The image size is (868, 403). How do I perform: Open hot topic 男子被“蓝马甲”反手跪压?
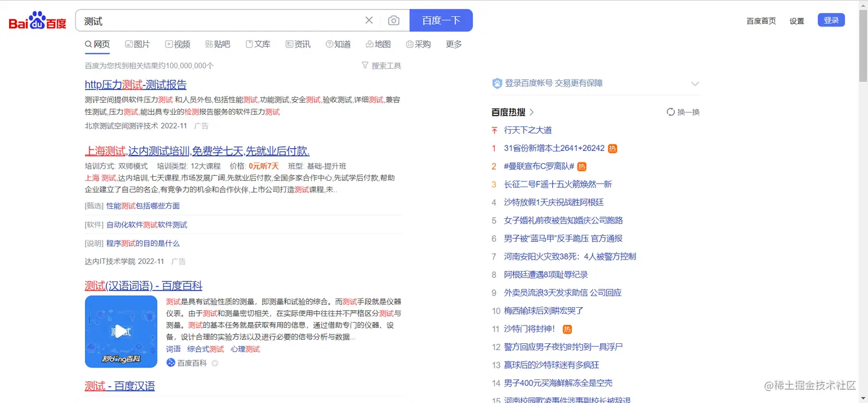(x=564, y=238)
